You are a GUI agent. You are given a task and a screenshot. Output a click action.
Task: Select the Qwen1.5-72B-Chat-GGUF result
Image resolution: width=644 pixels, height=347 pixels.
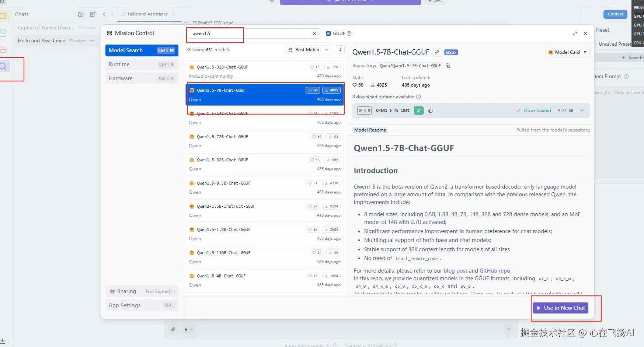click(x=265, y=141)
